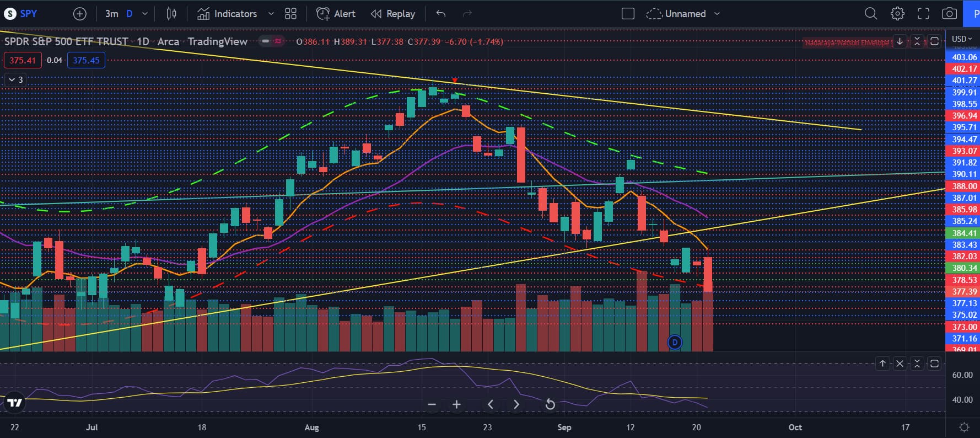
Task: Select the D daily interval
Action: coord(130,14)
